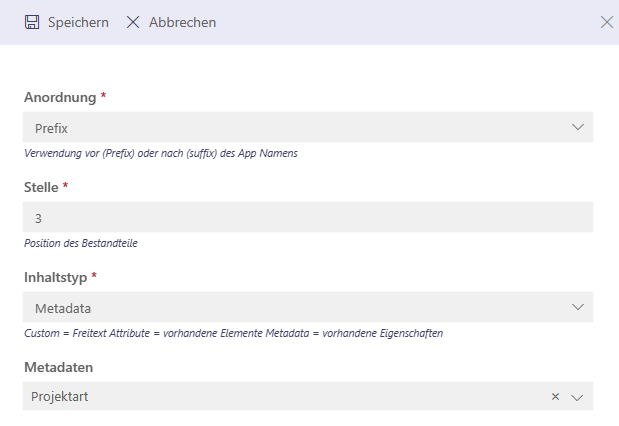Focus the Stelle number input field

pos(308,217)
